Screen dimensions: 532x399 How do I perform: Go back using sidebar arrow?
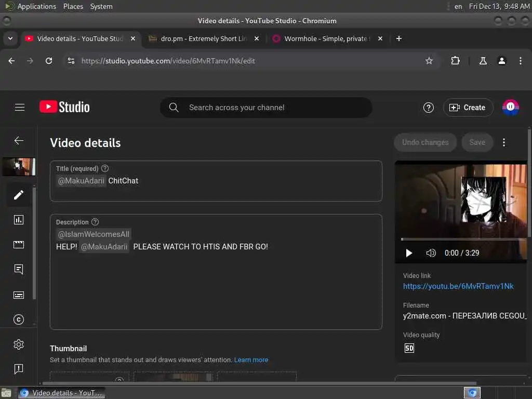coord(19,140)
